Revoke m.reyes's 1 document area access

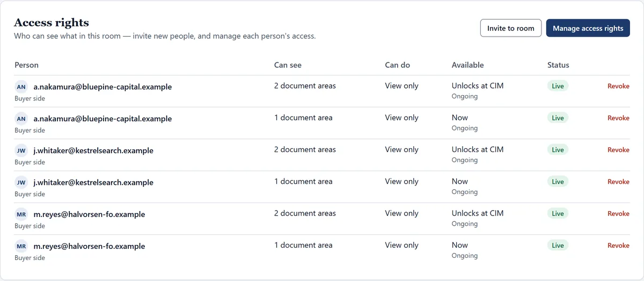pos(618,246)
